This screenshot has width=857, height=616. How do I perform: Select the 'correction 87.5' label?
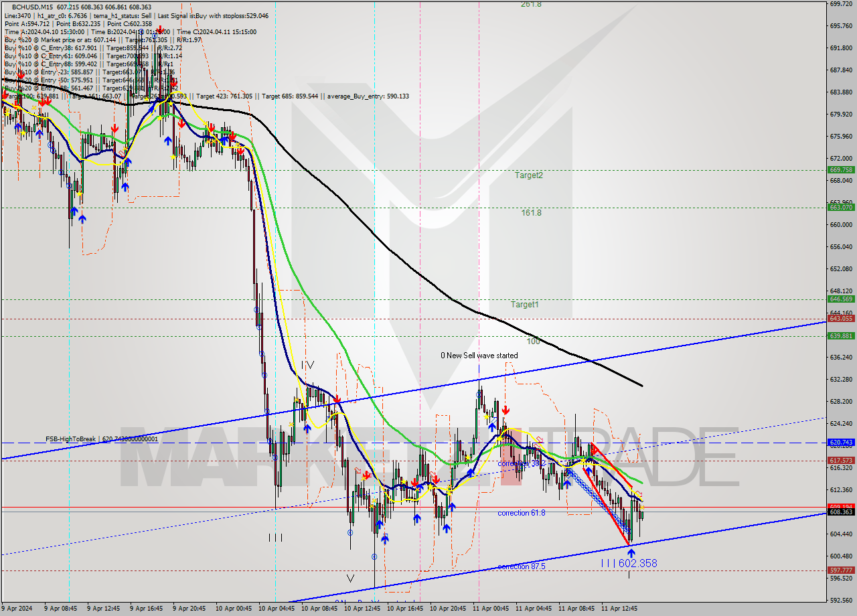tap(521, 566)
